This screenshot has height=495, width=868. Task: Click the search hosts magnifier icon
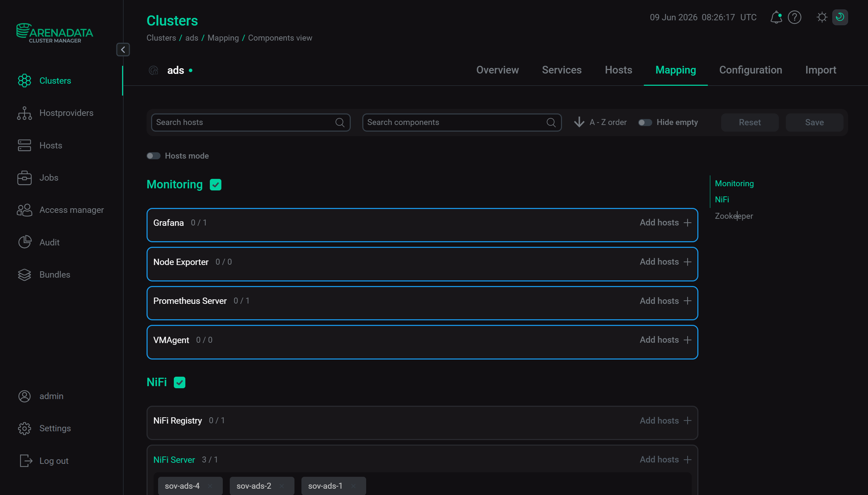[x=340, y=123]
